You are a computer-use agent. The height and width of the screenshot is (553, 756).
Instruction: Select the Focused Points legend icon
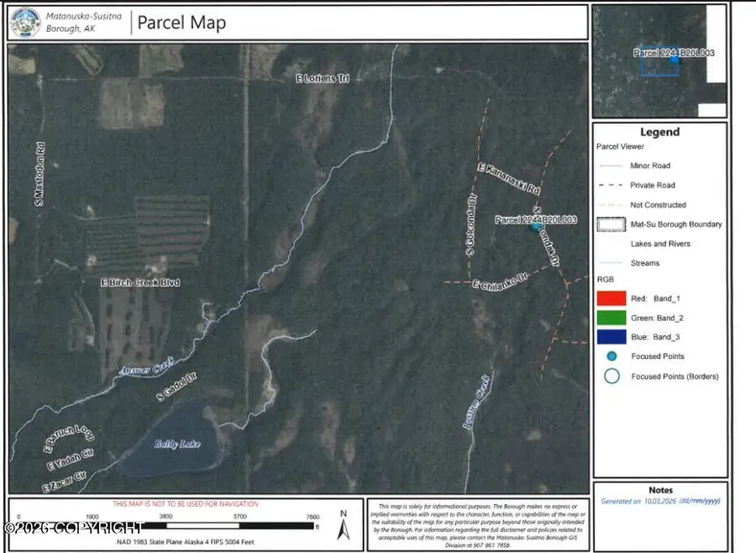[x=612, y=356]
